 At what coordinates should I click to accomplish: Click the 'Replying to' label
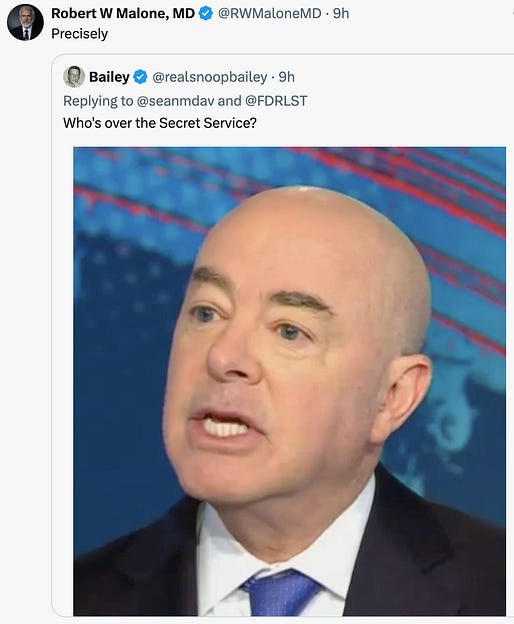pos(98,101)
